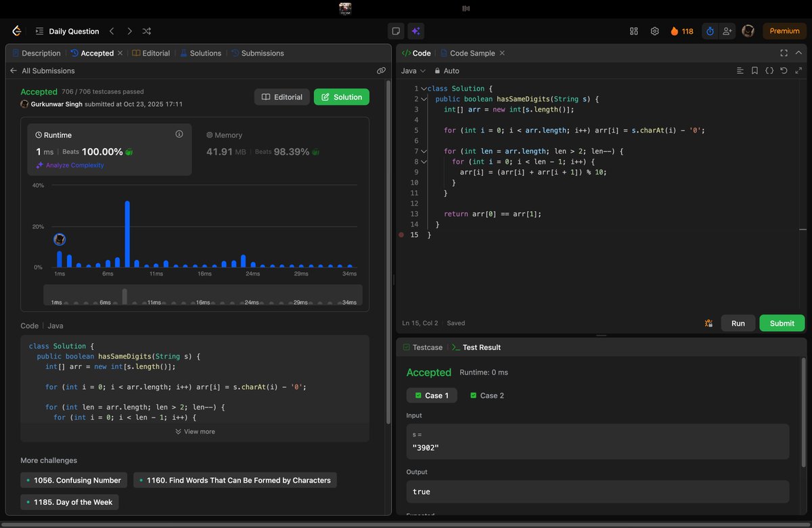Switch to the Description tab

point(37,53)
